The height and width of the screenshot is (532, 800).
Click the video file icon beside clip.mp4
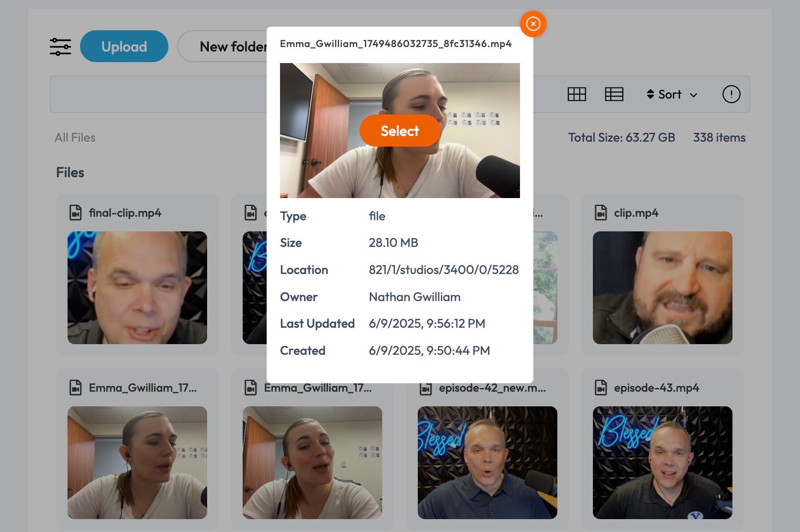coord(601,213)
